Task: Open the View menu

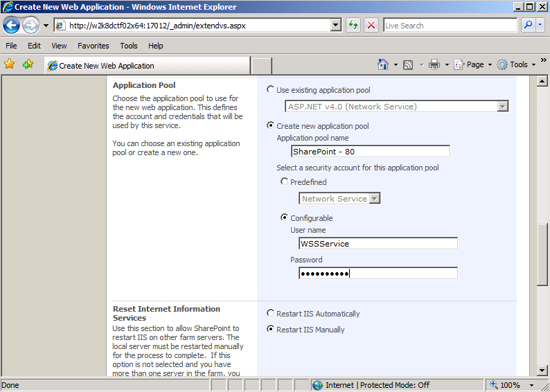Action: pos(59,46)
